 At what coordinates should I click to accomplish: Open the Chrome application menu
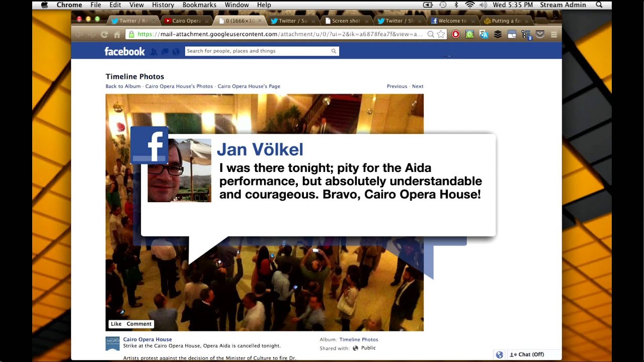click(x=69, y=5)
